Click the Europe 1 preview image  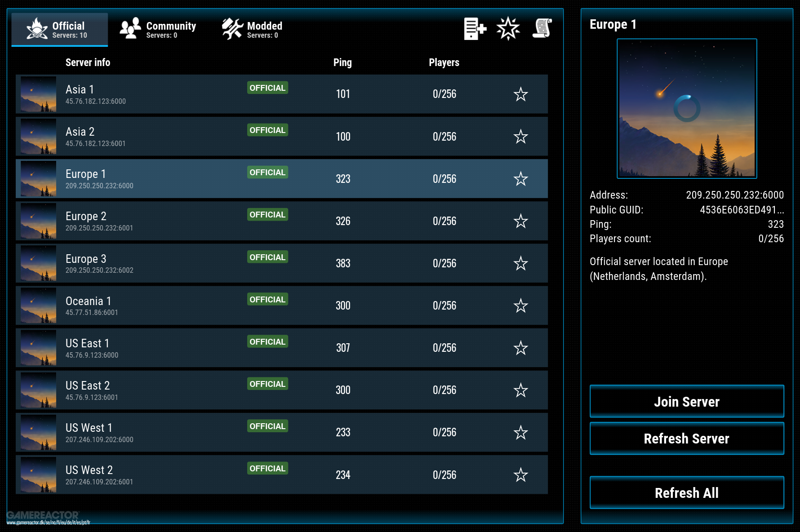coord(686,108)
